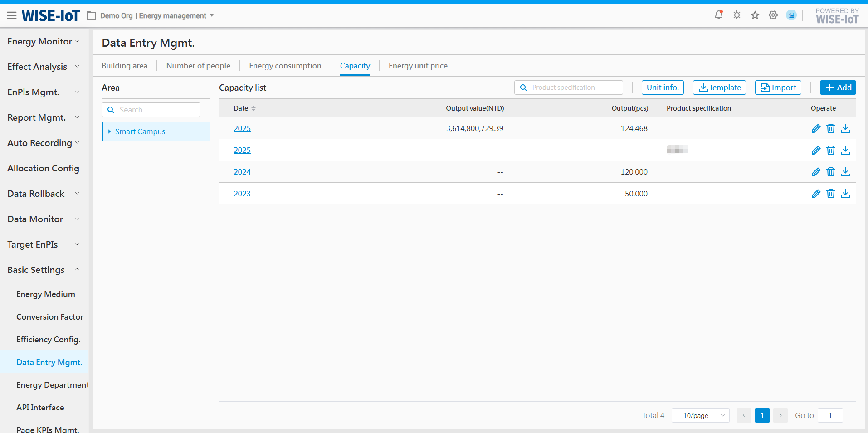Open the 10/page size dropdown
This screenshot has width=868, height=433.
point(700,415)
